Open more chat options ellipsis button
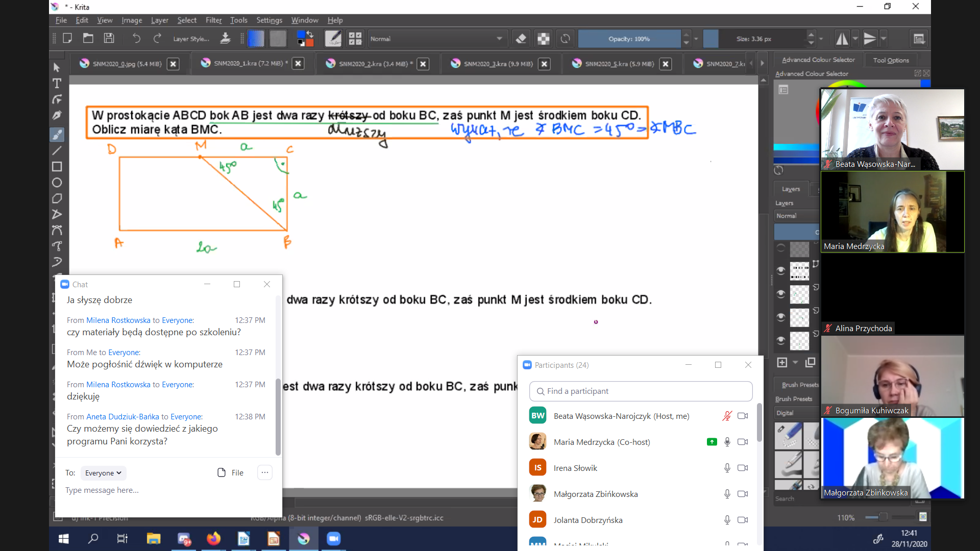The width and height of the screenshot is (980, 551). 264,472
